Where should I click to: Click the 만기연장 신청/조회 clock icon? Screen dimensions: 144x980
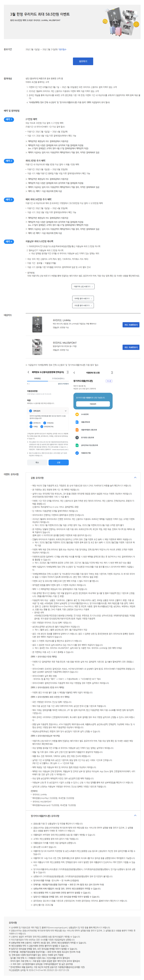pos(77,438)
